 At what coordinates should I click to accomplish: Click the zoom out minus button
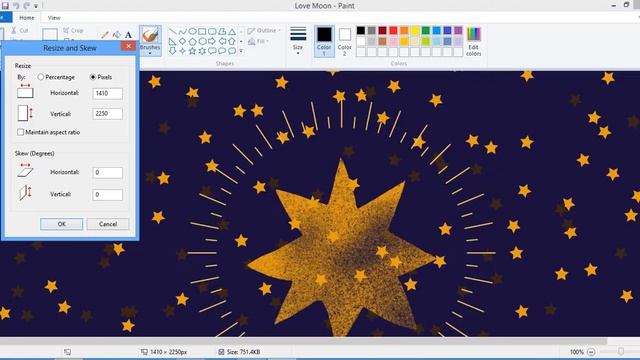tap(591, 351)
